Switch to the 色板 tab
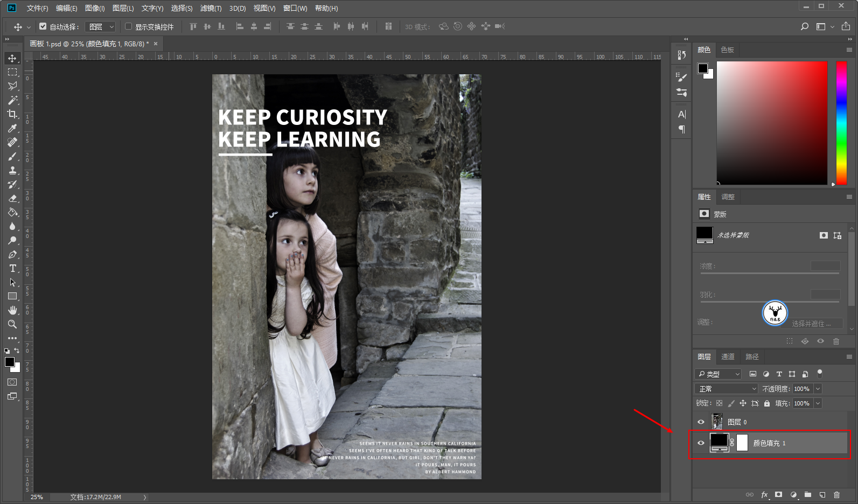The height and width of the screenshot is (504, 858). coord(727,50)
